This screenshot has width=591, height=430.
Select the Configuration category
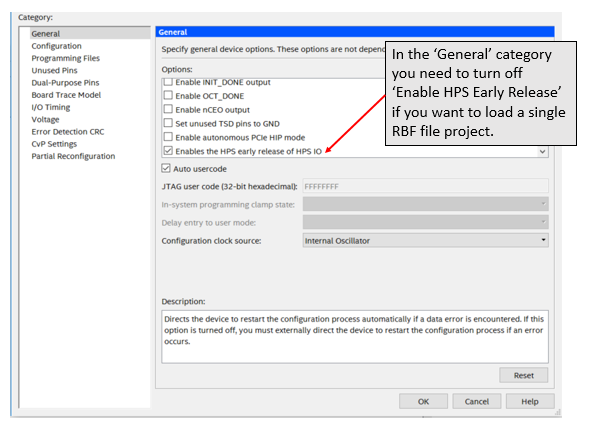tap(57, 46)
